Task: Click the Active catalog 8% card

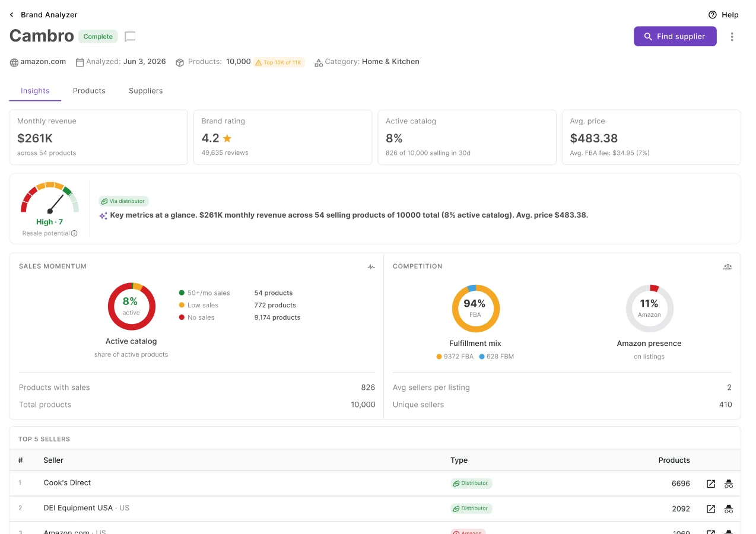Action: point(467,137)
